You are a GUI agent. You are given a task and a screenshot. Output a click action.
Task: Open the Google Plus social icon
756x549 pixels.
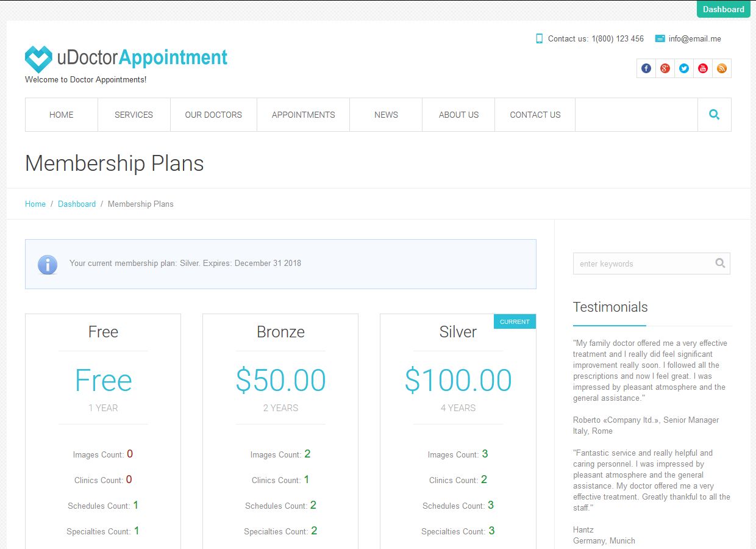click(665, 68)
